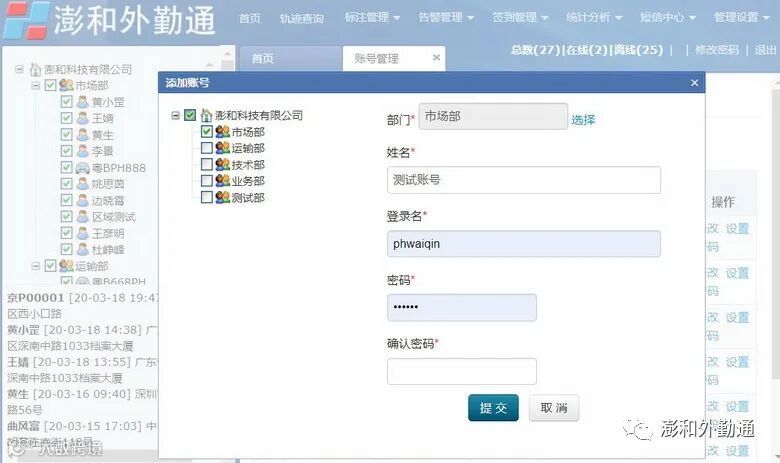Toggle 澎和科技有限公司 checkbox in dialog
The height and width of the screenshot is (463, 780).
click(190, 115)
